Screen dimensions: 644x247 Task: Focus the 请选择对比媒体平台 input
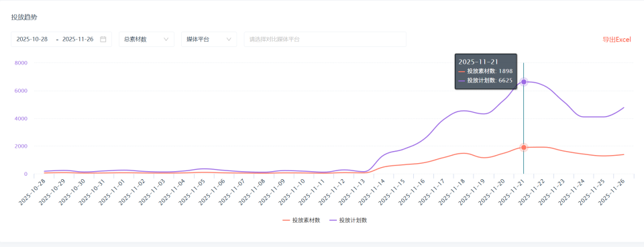pyautogui.click(x=325, y=40)
